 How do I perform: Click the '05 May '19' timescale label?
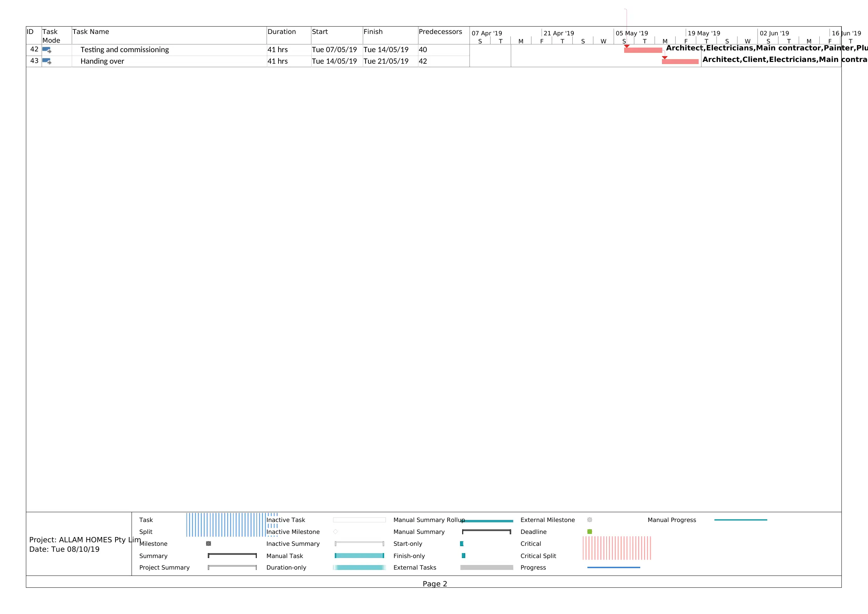[632, 33]
